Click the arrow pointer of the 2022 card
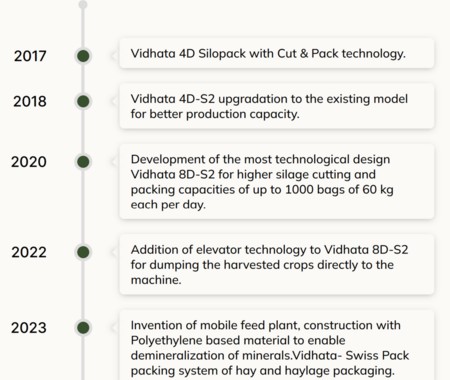 (115, 252)
